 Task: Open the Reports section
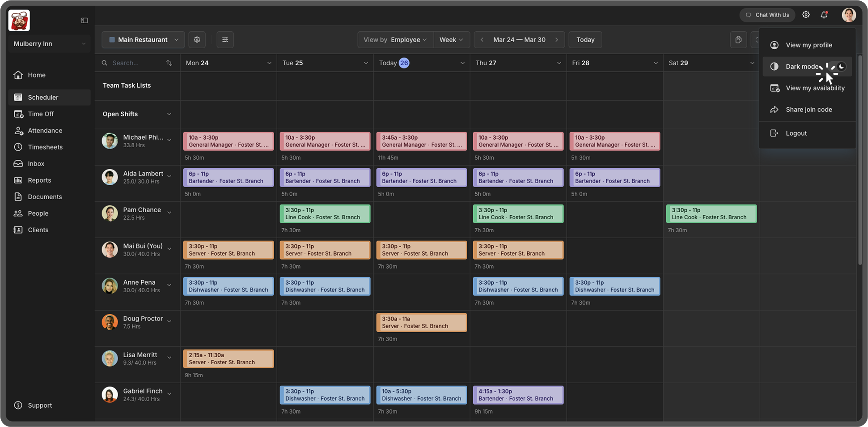38,180
